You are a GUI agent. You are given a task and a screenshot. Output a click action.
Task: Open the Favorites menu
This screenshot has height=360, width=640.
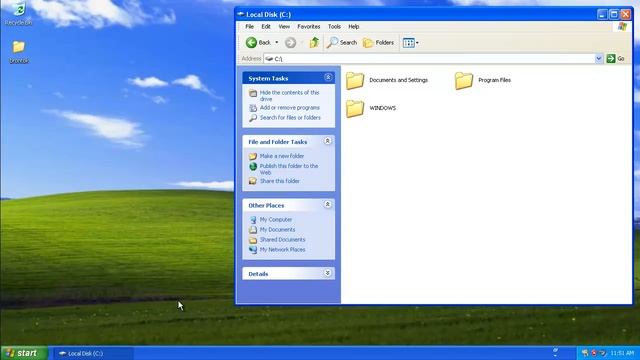pyautogui.click(x=309, y=27)
